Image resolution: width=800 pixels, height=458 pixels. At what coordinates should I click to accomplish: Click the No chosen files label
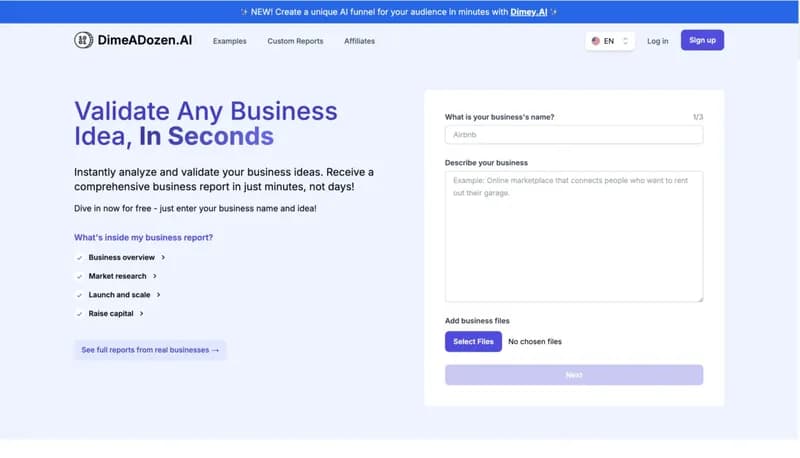535,341
